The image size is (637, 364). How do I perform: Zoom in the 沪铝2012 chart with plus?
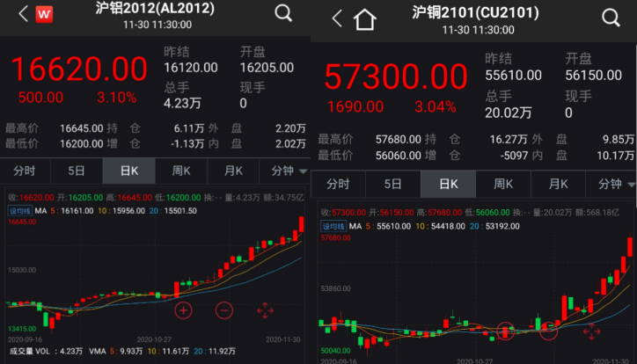pos(183,311)
